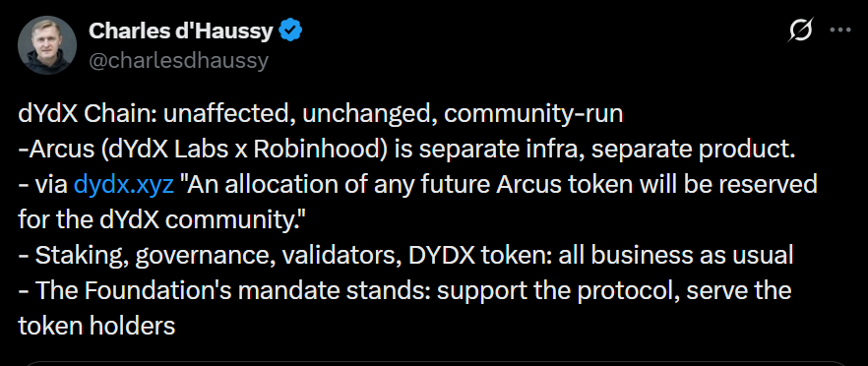This screenshot has height=366, width=868.
Task: Follow the dydx.xyz hyperlink
Action: pyautogui.click(x=123, y=184)
